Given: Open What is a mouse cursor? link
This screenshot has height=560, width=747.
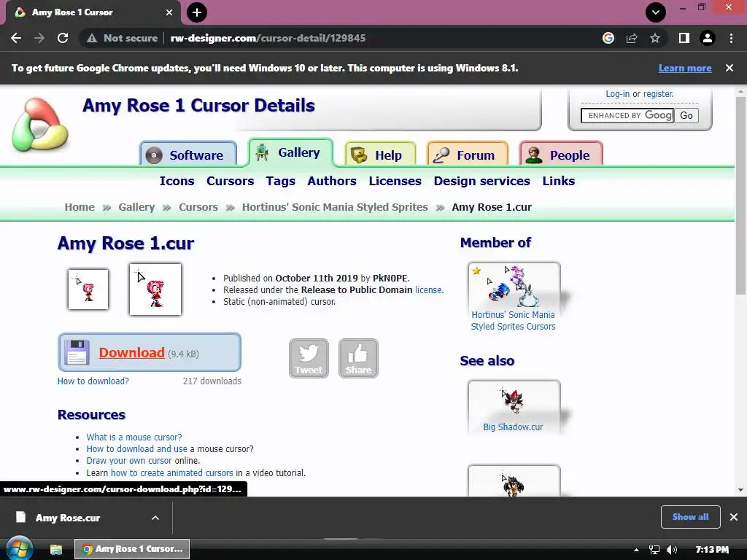Looking at the screenshot, I should (134, 437).
